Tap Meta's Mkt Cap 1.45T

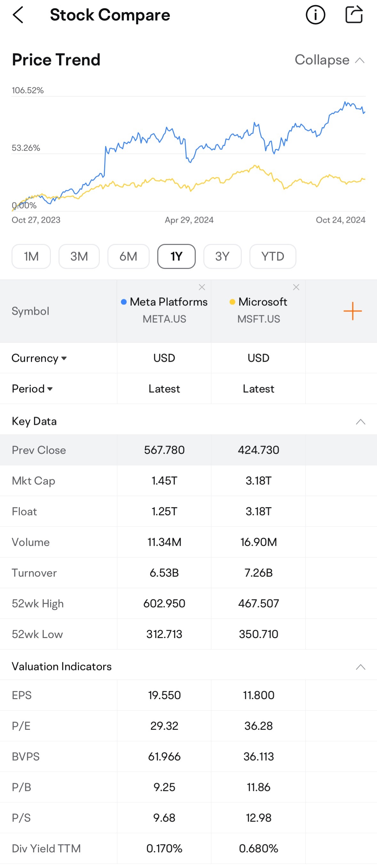coord(164,480)
